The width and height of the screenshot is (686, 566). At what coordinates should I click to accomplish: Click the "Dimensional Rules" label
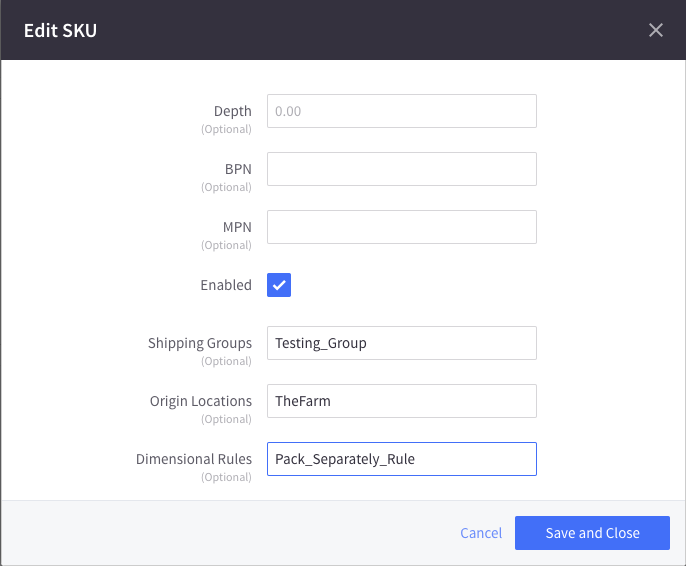click(194, 459)
